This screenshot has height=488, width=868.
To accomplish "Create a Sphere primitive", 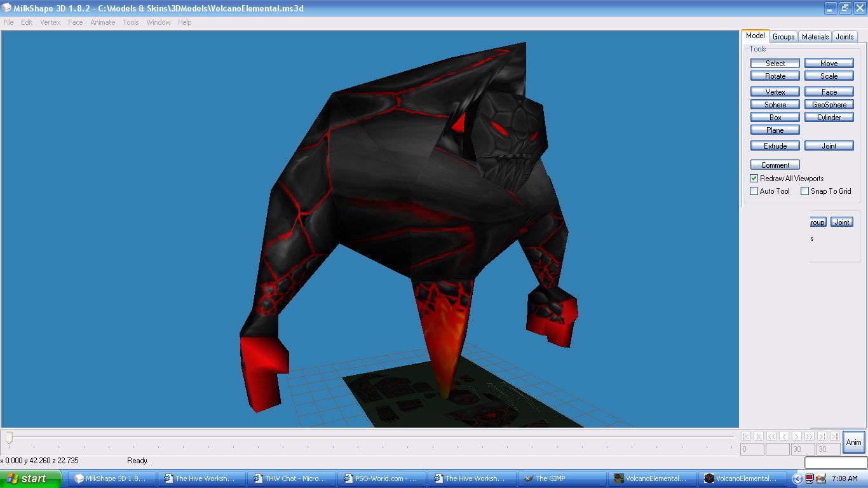I will [775, 105].
